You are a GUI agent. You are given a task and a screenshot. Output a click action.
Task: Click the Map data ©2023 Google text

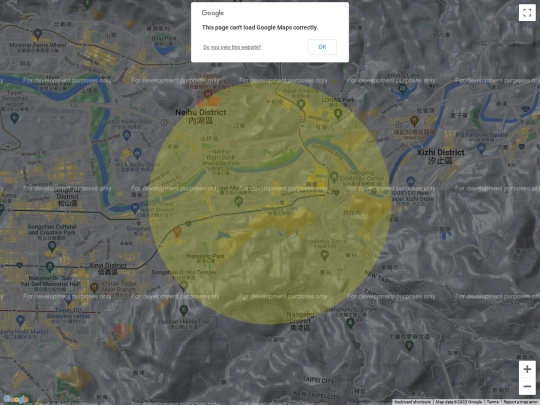coord(458,402)
